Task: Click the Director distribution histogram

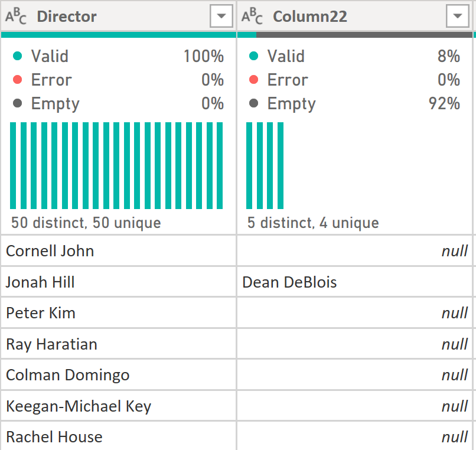Action: [116, 165]
